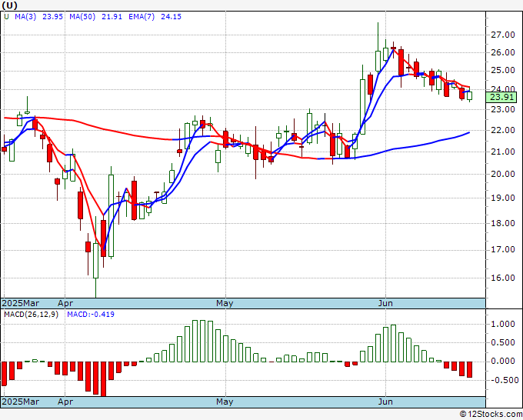Click the 26.00 price axis label
523x420 pixels.
tap(502, 52)
